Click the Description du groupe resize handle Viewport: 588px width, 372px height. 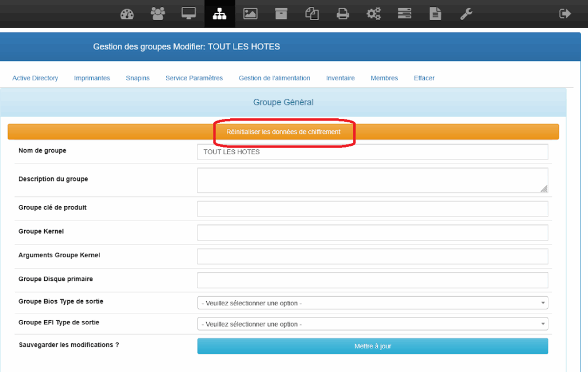pyautogui.click(x=544, y=188)
